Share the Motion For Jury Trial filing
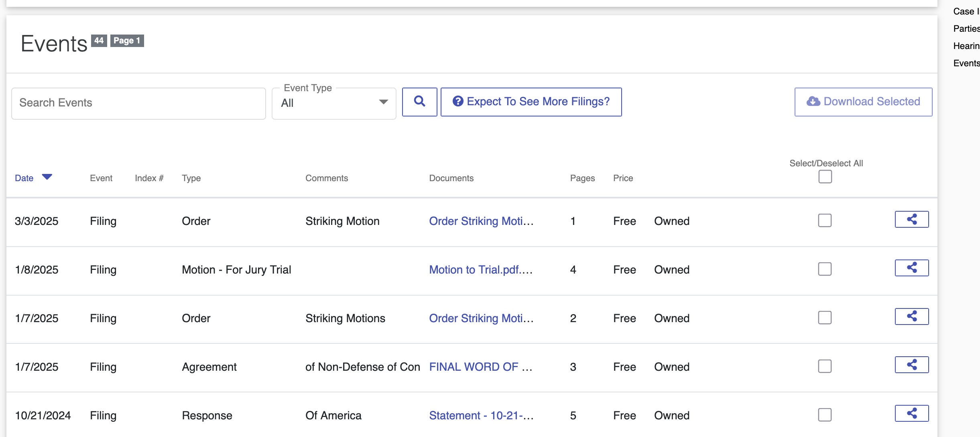 911,268
